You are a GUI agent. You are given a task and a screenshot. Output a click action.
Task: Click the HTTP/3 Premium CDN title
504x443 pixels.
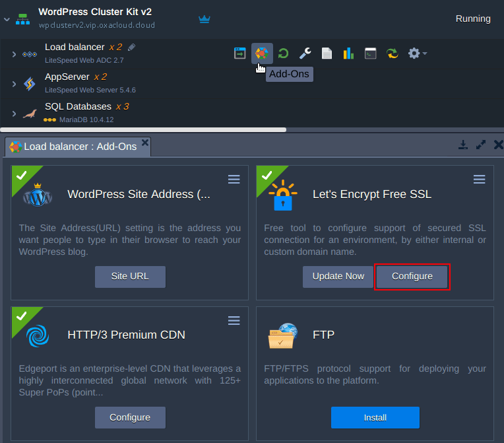(x=126, y=335)
